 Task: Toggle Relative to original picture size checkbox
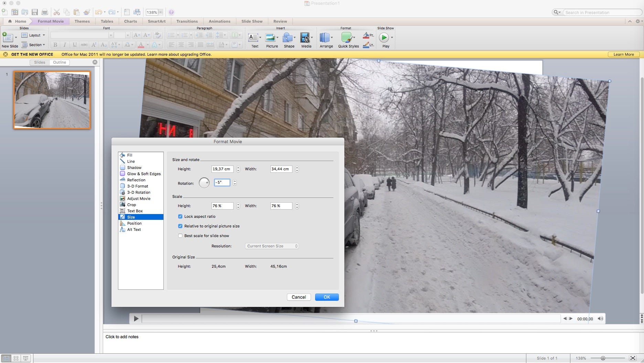180,226
